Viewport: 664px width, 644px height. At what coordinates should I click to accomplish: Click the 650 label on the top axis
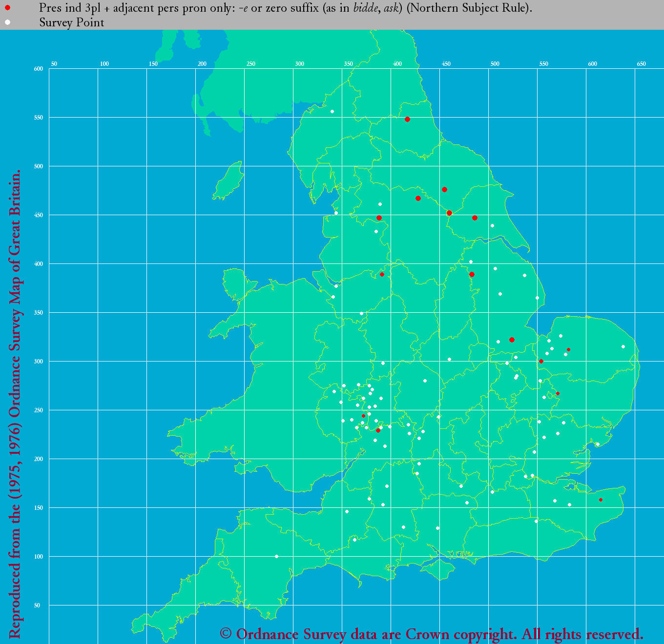point(641,64)
